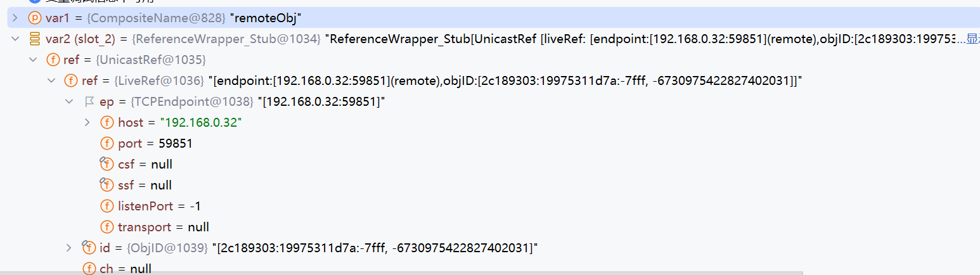Click the field icon of LiveRef ref
Screen dimensions: 980x275
tap(71, 81)
